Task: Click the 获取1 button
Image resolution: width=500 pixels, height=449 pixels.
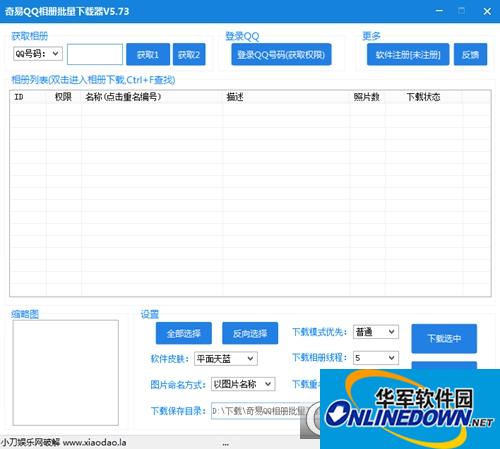Action: tap(148, 54)
